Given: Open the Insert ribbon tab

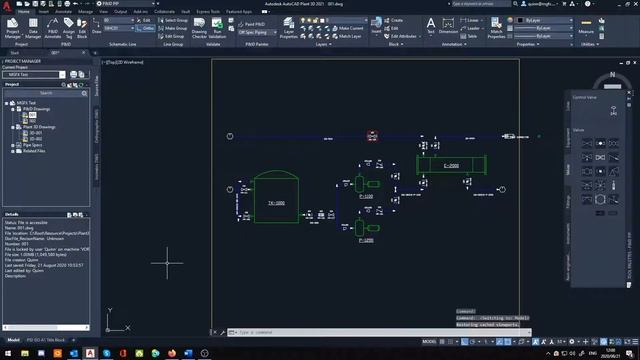Looking at the screenshot, I should [44, 12].
